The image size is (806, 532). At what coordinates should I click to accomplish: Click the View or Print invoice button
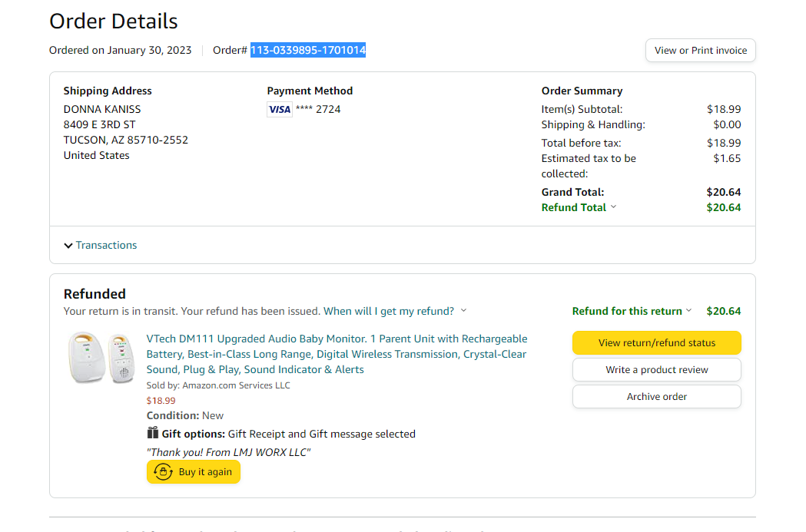point(700,51)
